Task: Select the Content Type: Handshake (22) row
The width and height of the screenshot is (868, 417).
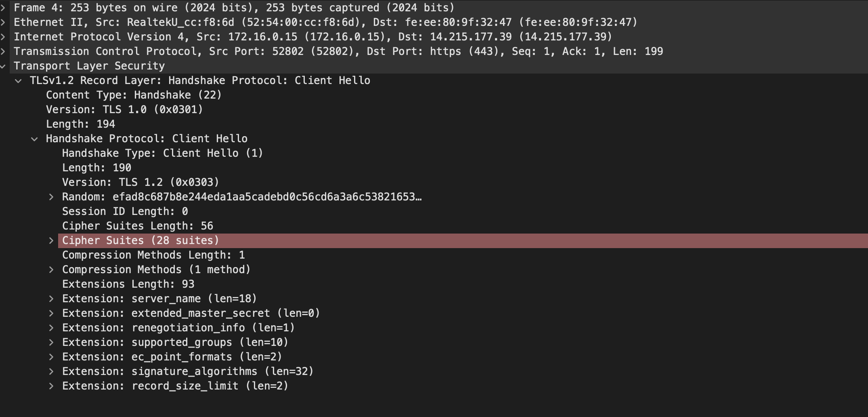Action: (x=434, y=95)
